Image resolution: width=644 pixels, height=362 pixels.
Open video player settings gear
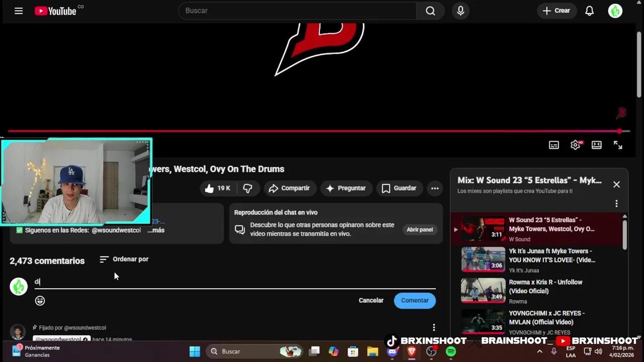click(x=576, y=145)
